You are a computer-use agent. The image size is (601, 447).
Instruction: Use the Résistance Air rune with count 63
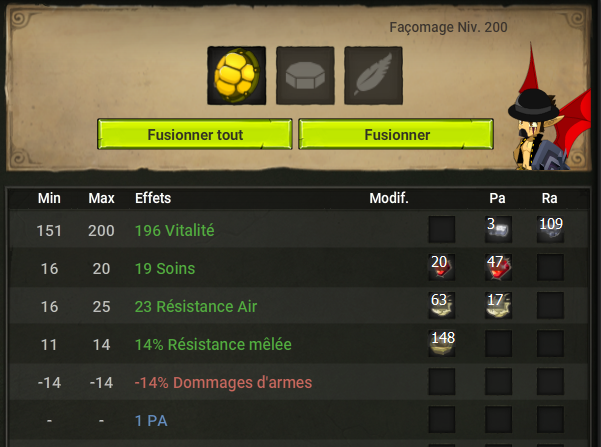(442, 306)
